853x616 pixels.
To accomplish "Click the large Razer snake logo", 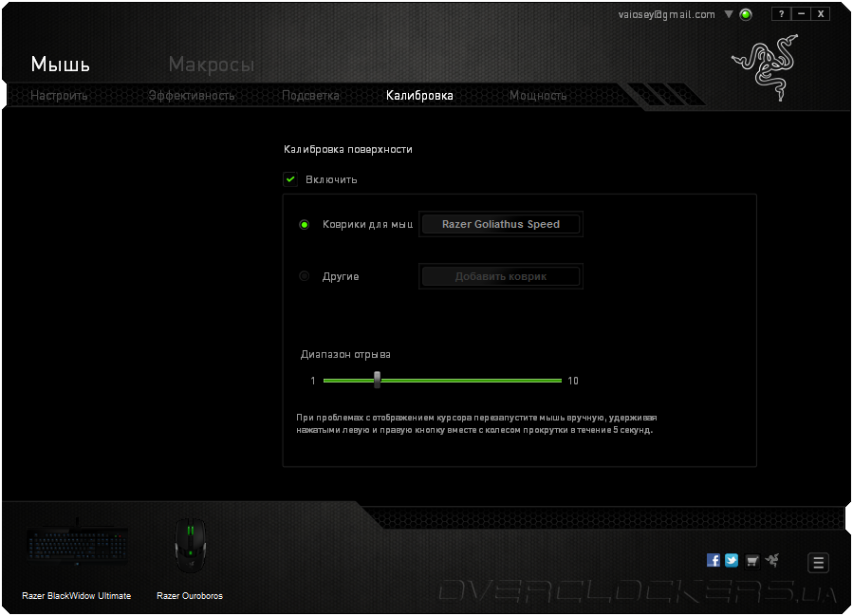I will (766, 67).
